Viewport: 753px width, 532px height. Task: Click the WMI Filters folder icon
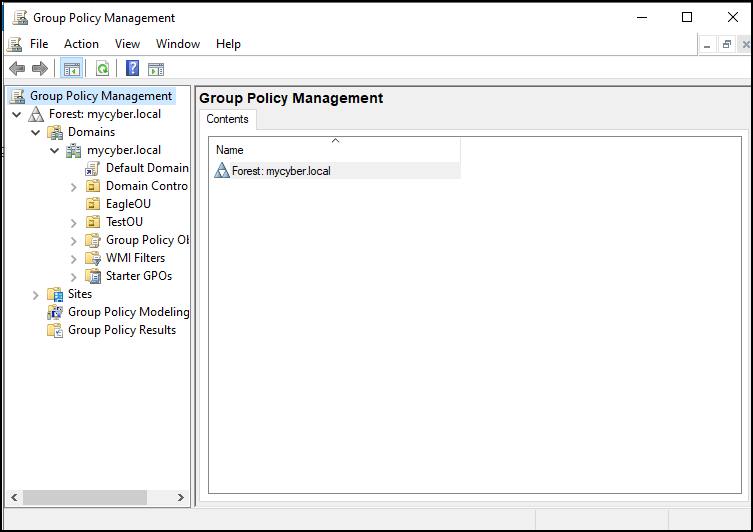click(93, 258)
